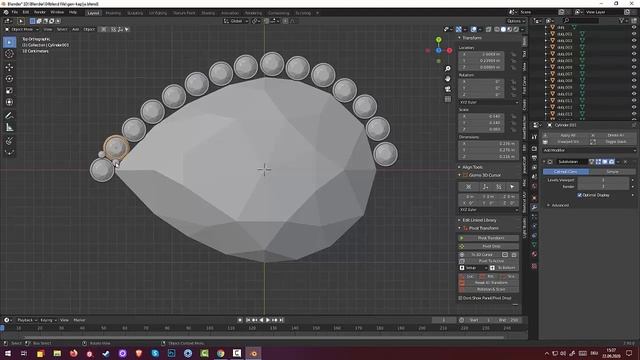640x360 pixels.
Task: Activate the Select Box tool
Action: [9, 42]
